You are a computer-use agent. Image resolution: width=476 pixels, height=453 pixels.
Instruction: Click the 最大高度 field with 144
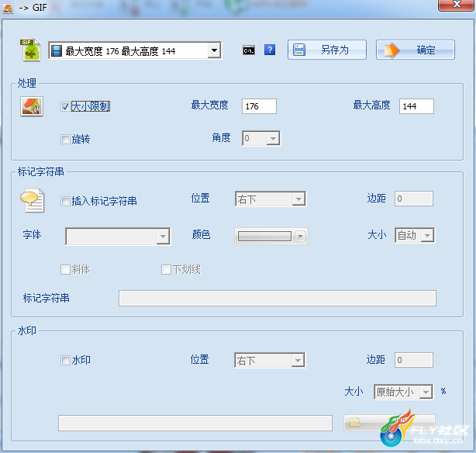[416, 106]
